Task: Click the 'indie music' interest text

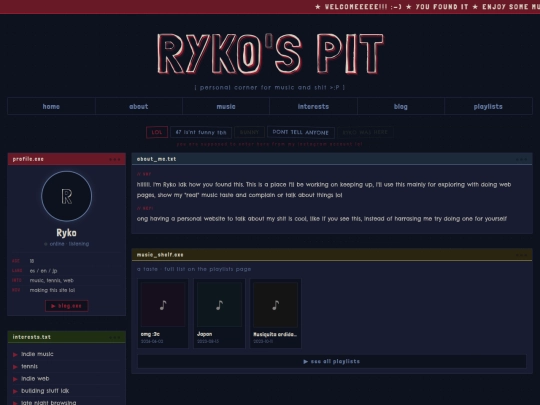Action: [37, 354]
